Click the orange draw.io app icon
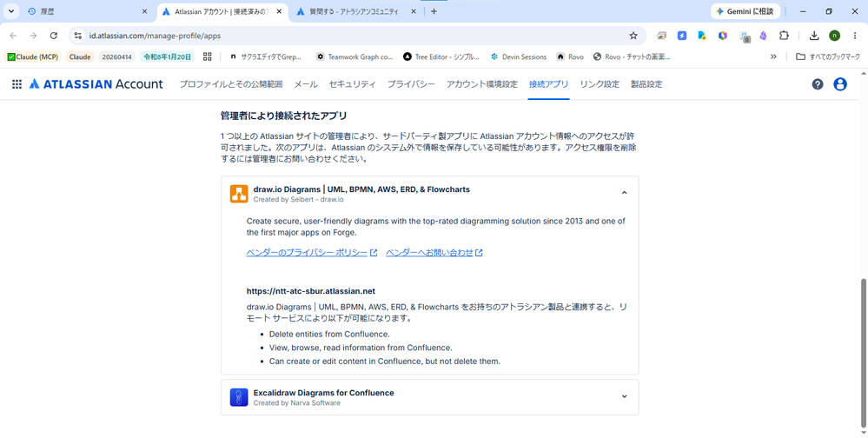The width and height of the screenshot is (868, 438). coord(239,194)
